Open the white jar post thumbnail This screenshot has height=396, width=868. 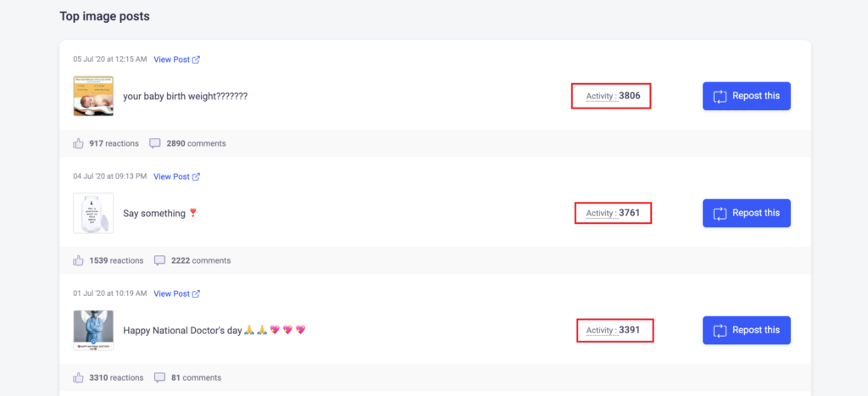point(93,213)
